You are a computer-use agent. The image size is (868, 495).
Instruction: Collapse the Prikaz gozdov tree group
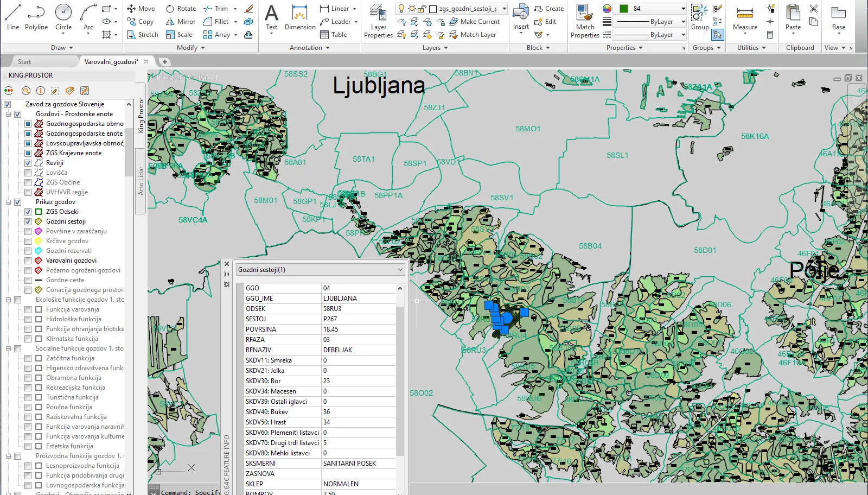pos(9,202)
